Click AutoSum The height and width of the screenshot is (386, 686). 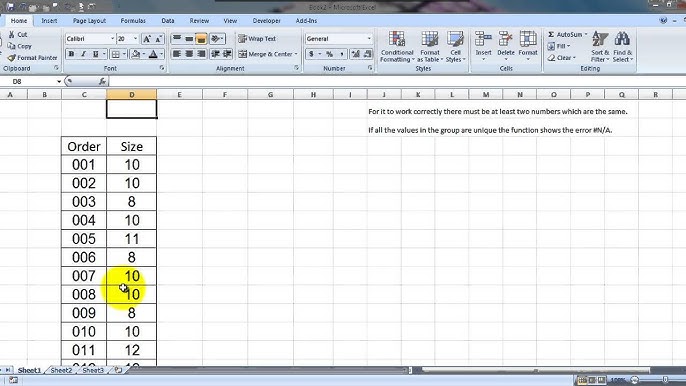tap(565, 34)
